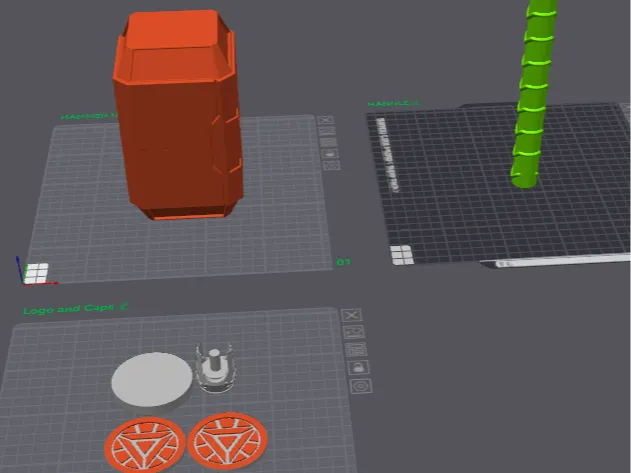Click the 'HANDLE' plate label

[x=388, y=103]
